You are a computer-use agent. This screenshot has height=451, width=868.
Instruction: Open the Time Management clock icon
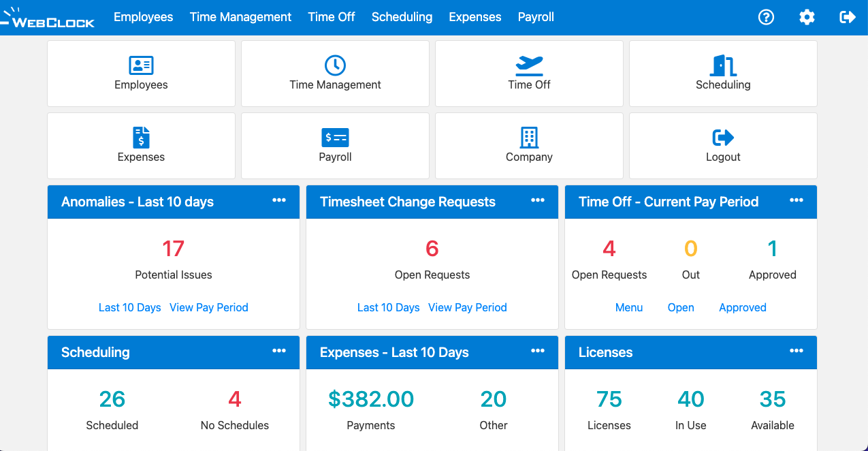(x=335, y=65)
